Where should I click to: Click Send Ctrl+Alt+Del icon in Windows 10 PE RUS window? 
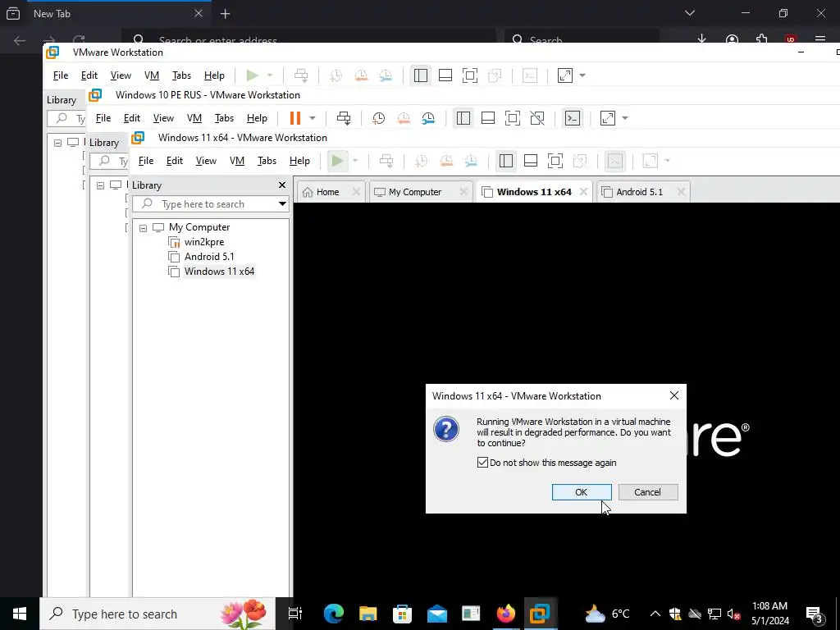click(x=344, y=118)
